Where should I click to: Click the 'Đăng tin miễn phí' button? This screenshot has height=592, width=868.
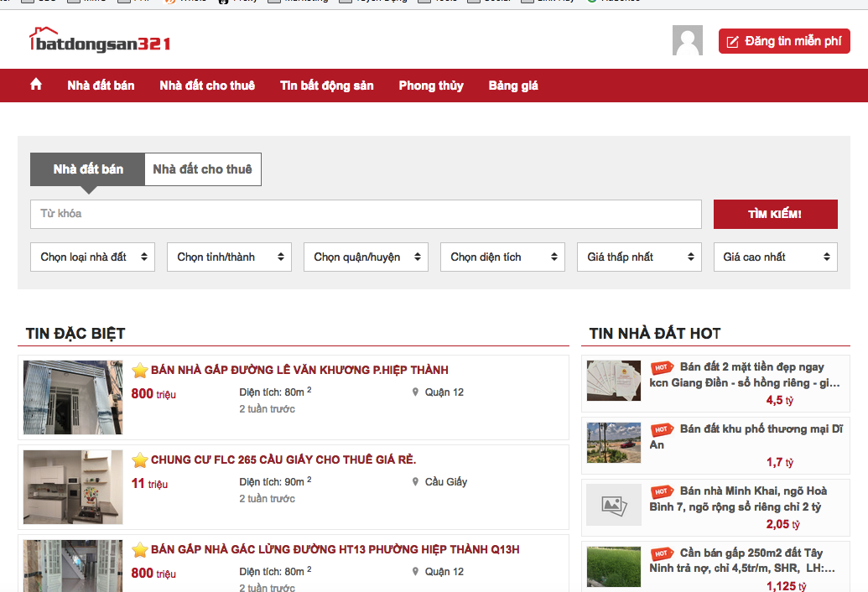click(x=784, y=41)
